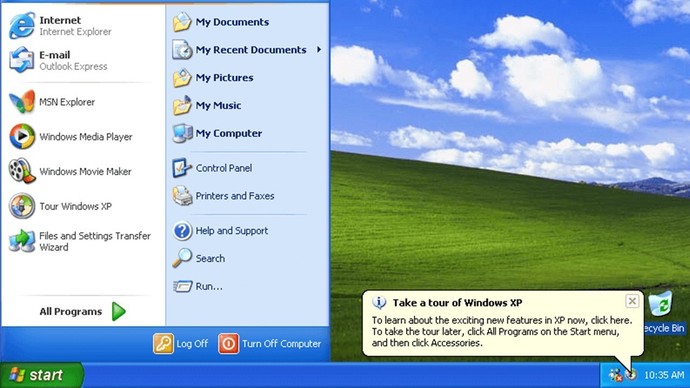Viewport: 690px width, 388px height.
Task: Click the Outlook Express envelope icon
Action: click(22, 60)
